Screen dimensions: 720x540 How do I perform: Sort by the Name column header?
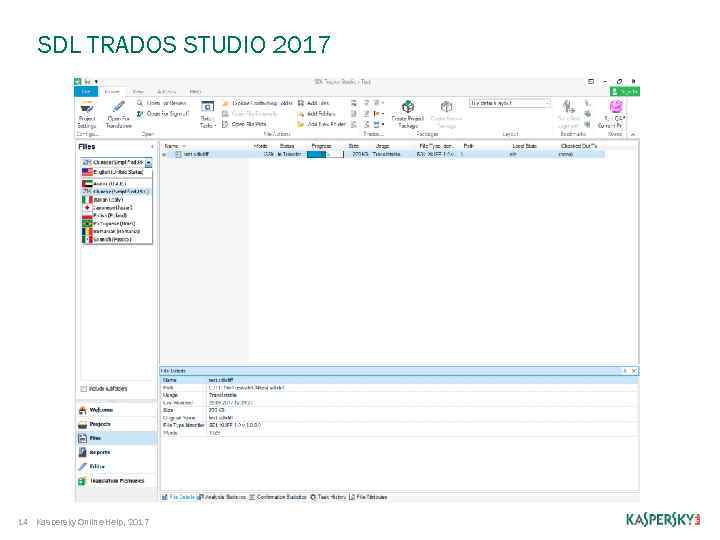point(171,146)
